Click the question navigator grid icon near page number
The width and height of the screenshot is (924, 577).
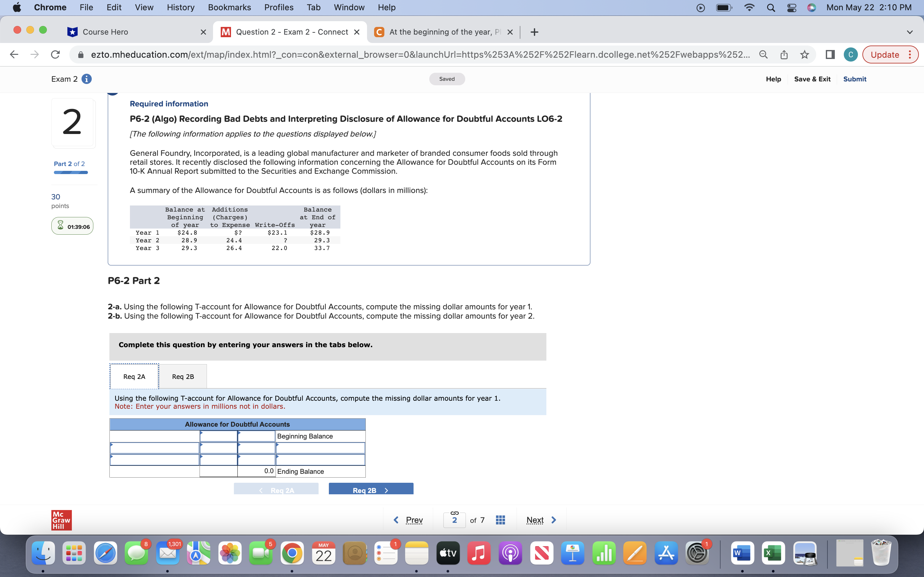500,520
